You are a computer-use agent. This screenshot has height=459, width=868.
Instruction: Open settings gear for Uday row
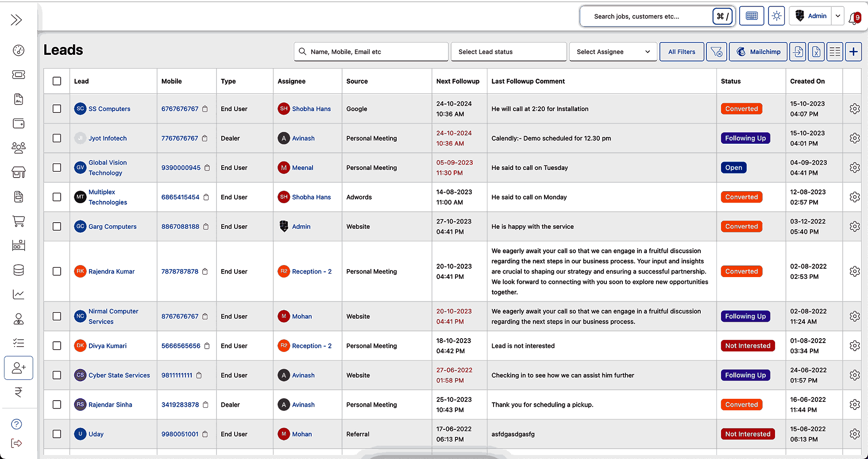855,434
